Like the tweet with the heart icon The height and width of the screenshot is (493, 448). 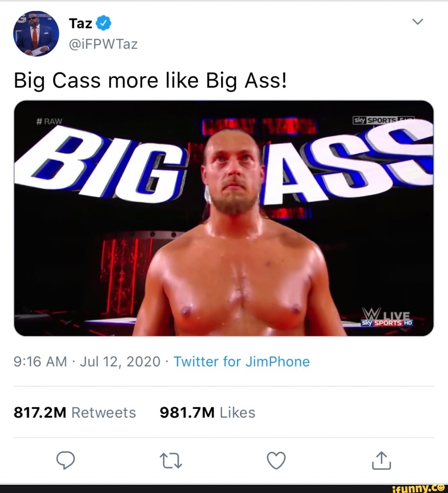coord(276,460)
